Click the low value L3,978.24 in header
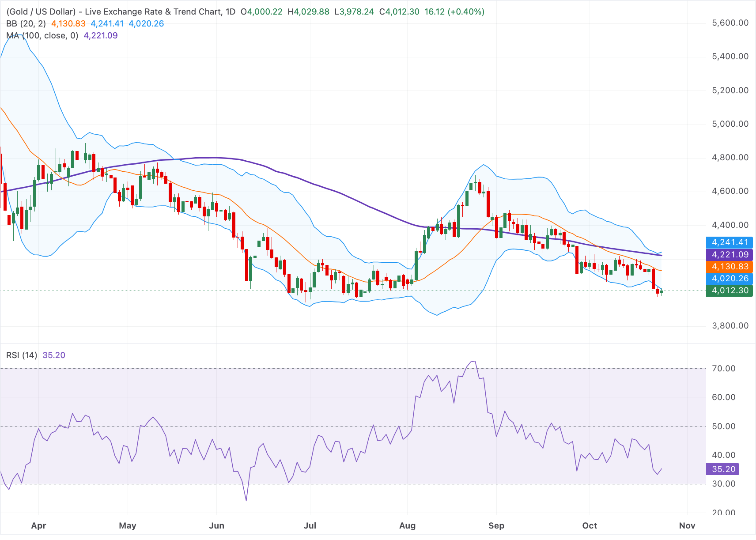 (354, 11)
